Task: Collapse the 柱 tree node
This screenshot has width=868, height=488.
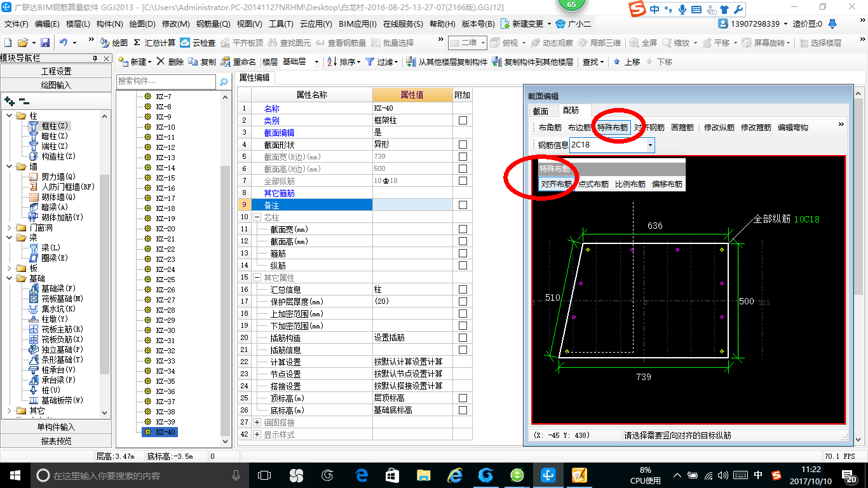Action: click(x=10, y=116)
